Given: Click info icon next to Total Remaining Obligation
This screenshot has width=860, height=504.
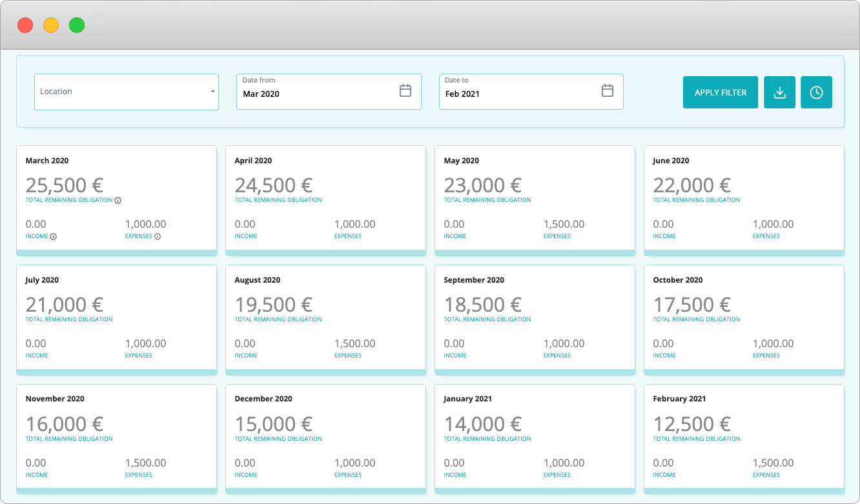Looking at the screenshot, I should (x=118, y=200).
